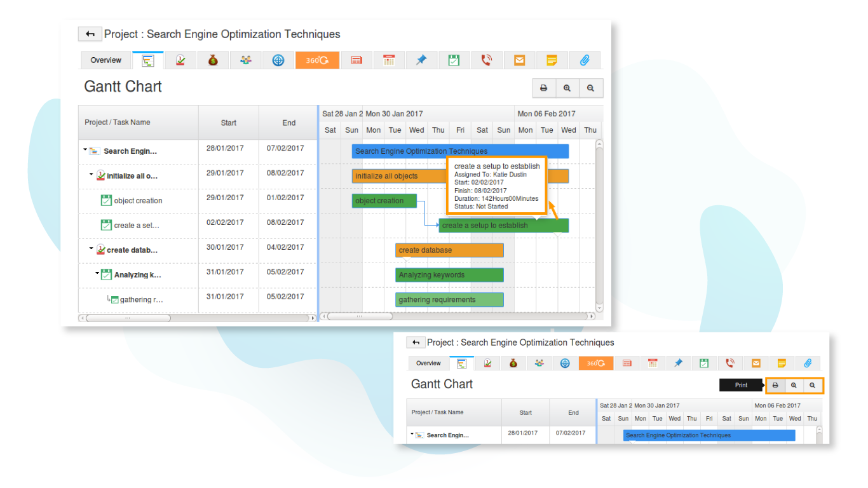Open the team members tab in the main window

[246, 60]
